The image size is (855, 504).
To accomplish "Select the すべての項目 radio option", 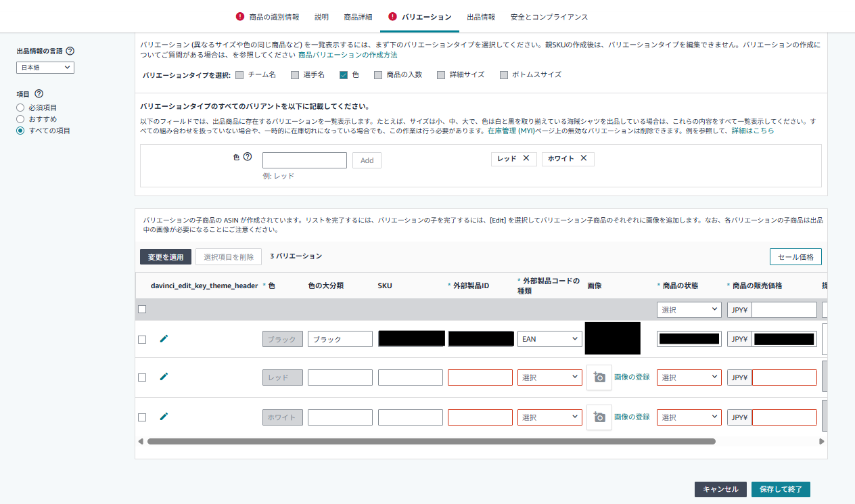I will [x=20, y=131].
